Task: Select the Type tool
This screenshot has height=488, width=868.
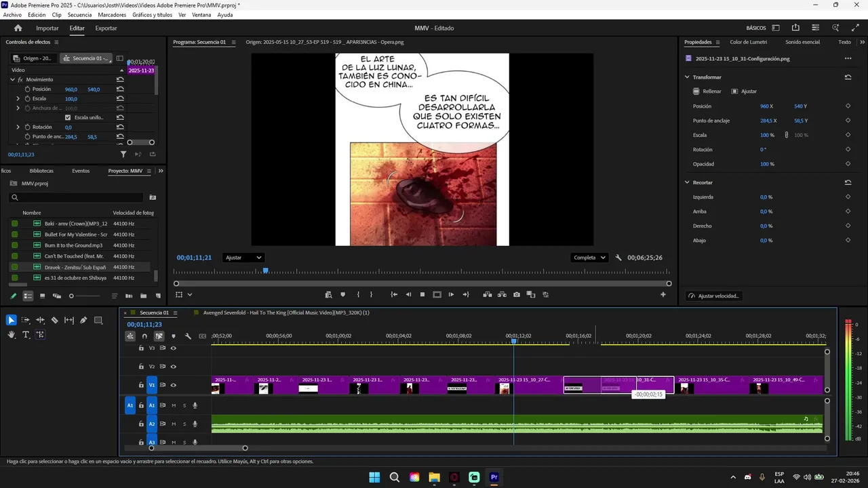Action: pyautogui.click(x=26, y=335)
